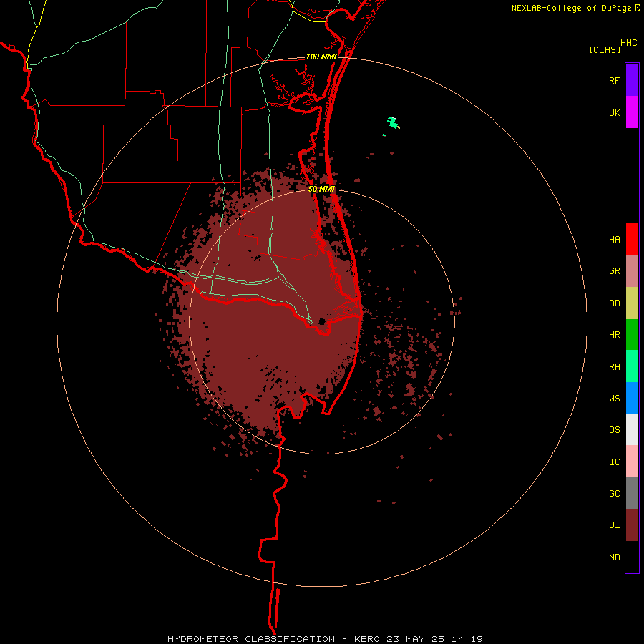Viewport: 644px width, 644px height.
Task: Click the 50 NMI range ring label
Action: tap(321, 190)
